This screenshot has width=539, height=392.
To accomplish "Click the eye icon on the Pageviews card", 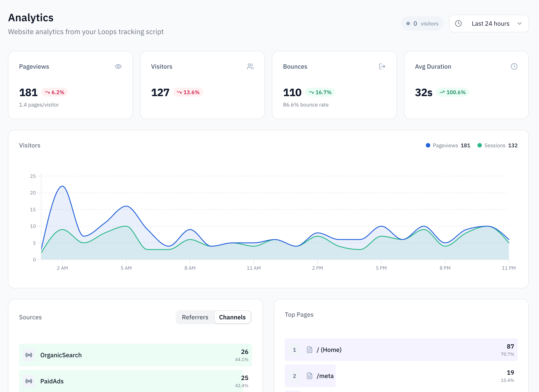I will point(118,67).
